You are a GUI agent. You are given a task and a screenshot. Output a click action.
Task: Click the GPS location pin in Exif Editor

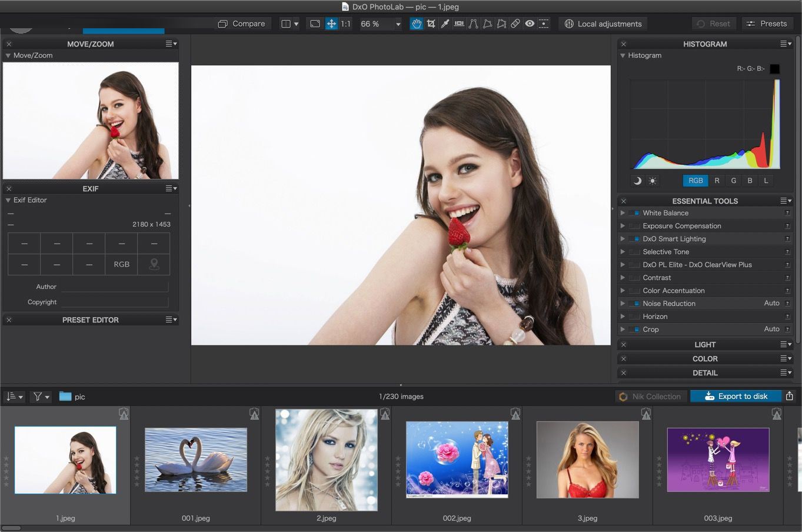point(154,264)
